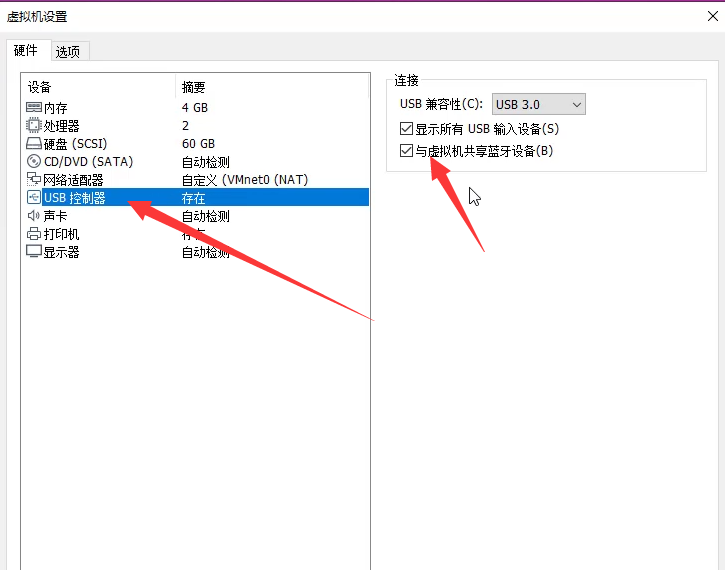
Task: Toggle 显示所有 USB 输入设备 checkbox
Action: [x=406, y=129]
